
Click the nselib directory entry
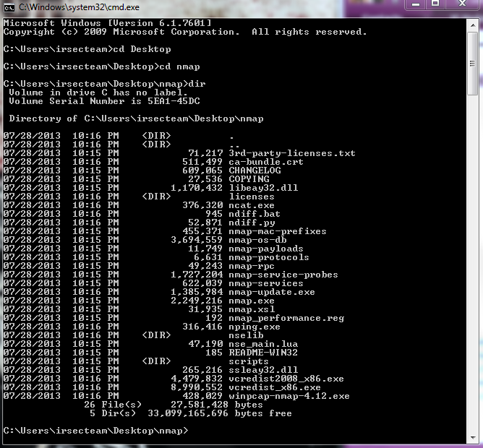[x=246, y=335]
